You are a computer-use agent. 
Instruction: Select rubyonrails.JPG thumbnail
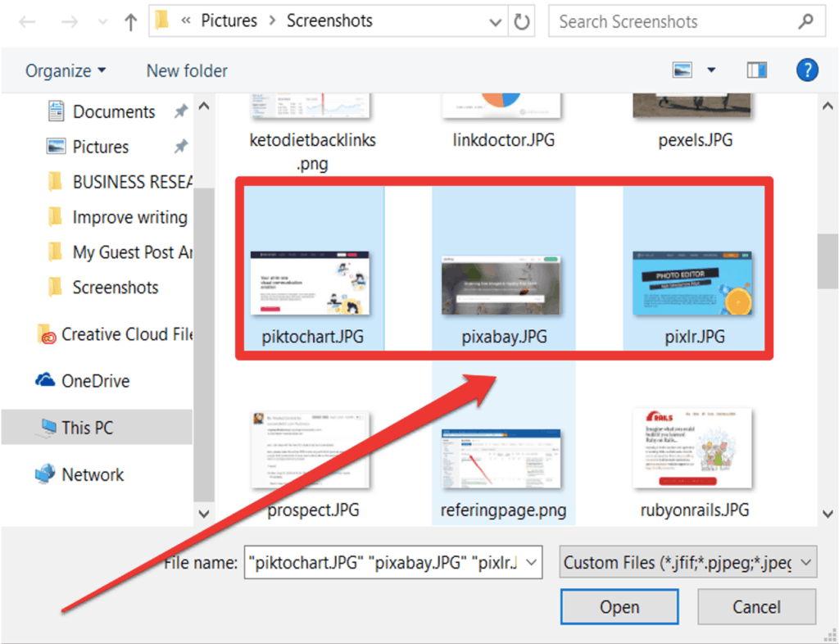pos(692,448)
